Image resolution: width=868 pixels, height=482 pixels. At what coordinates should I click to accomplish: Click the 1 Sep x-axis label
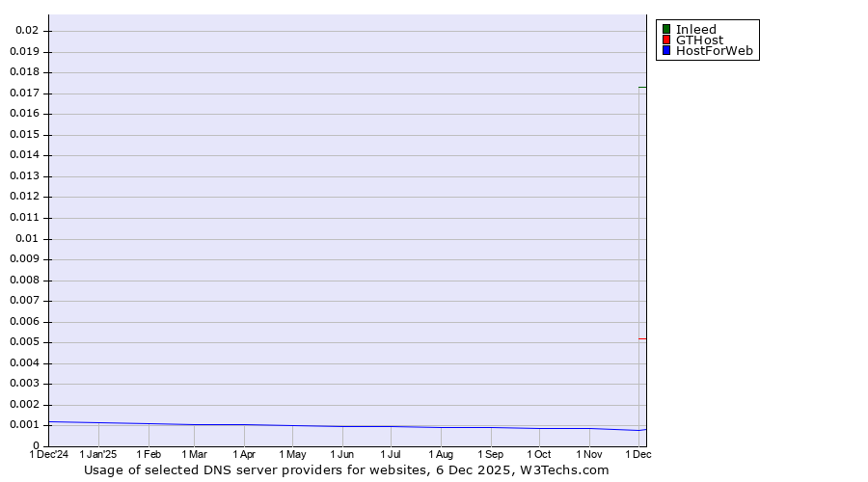tap(490, 454)
